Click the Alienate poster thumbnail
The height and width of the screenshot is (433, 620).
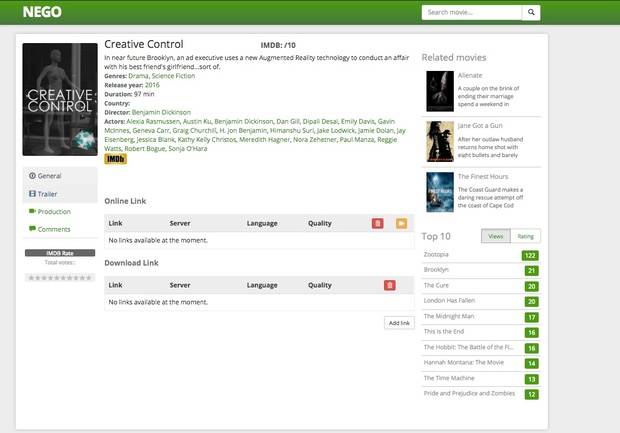(440, 91)
